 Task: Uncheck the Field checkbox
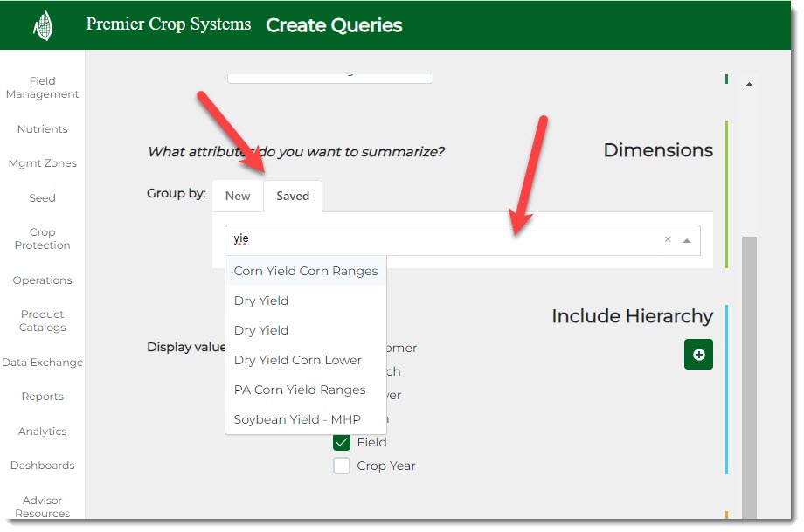tap(342, 443)
